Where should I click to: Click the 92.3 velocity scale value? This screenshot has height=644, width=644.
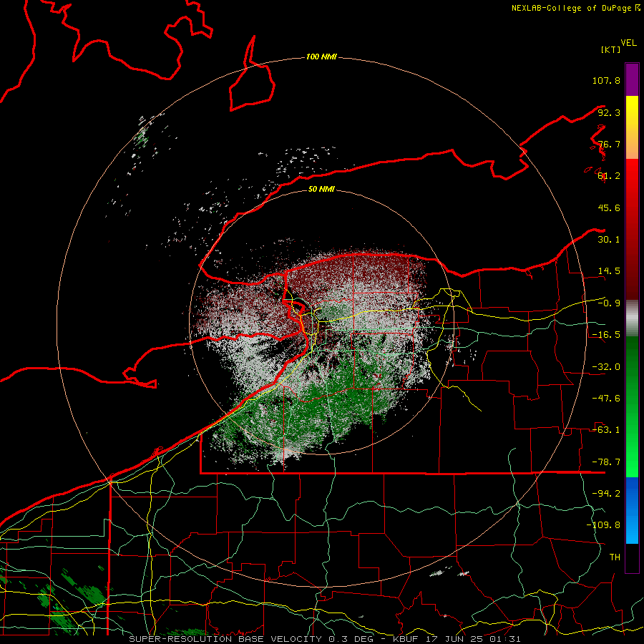pyautogui.click(x=609, y=112)
